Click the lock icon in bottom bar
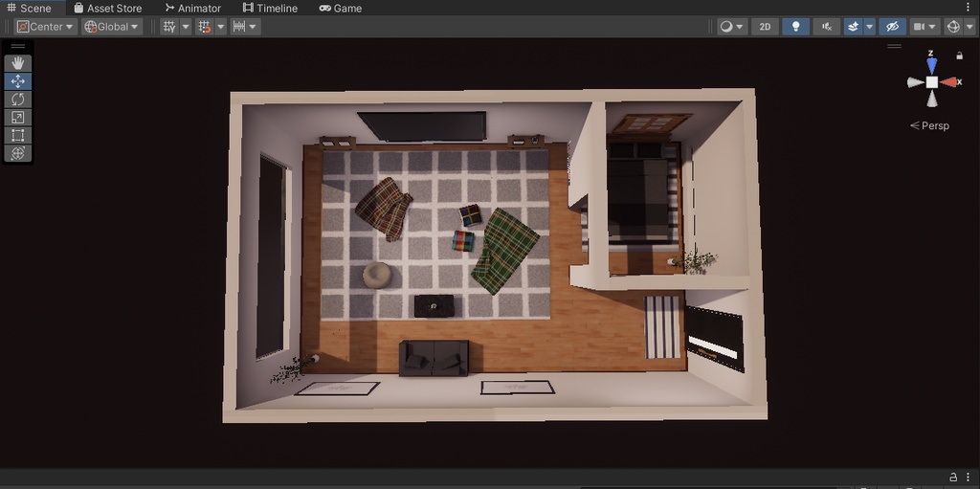Screen dimensions: 980x489 (953, 476)
